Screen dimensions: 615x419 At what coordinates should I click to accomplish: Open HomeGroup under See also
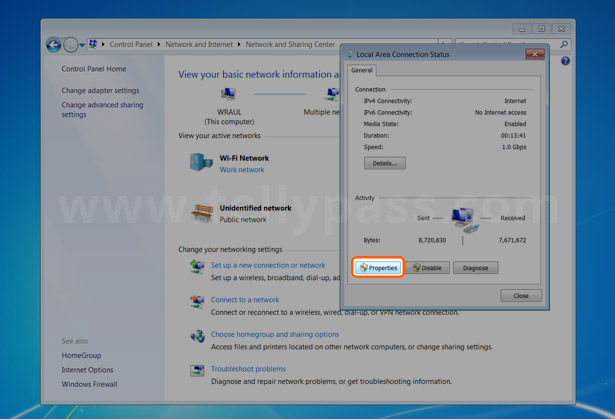[81, 355]
